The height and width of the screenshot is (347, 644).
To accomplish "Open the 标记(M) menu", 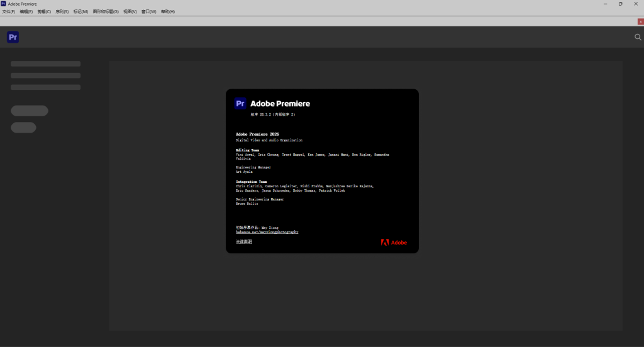I will 80,11.
